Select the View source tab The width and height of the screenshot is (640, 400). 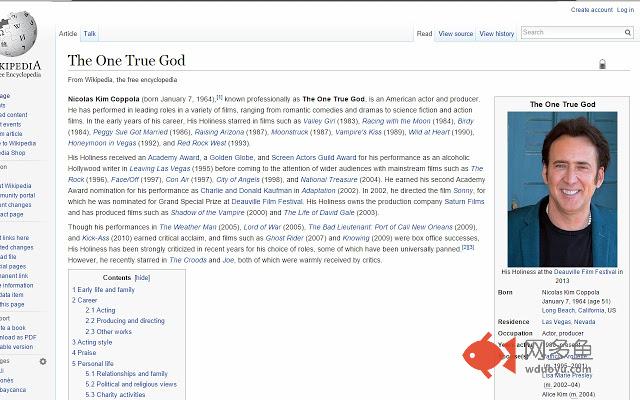(456, 33)
